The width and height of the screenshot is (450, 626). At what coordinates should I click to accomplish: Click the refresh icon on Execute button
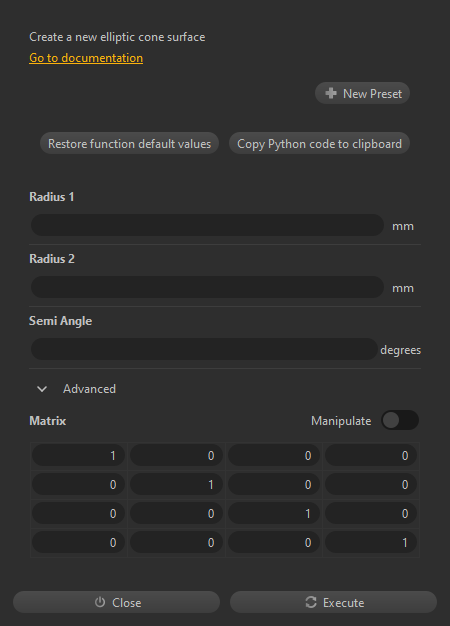(311, 602)
